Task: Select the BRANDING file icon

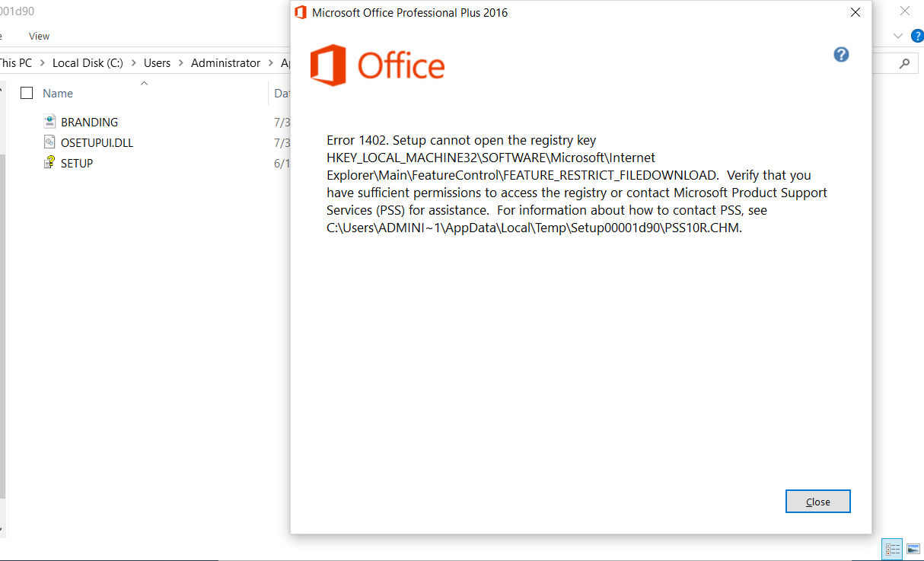Action: point(50,121)
